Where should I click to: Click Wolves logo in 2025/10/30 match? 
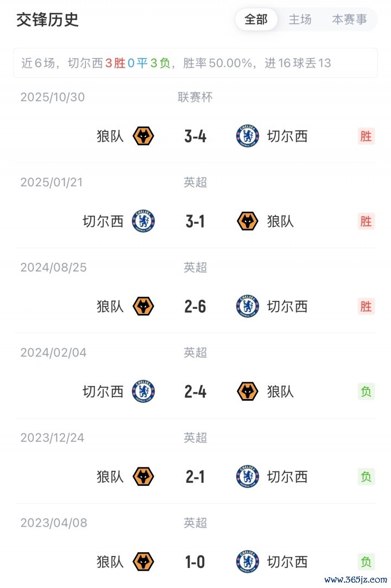143,136
